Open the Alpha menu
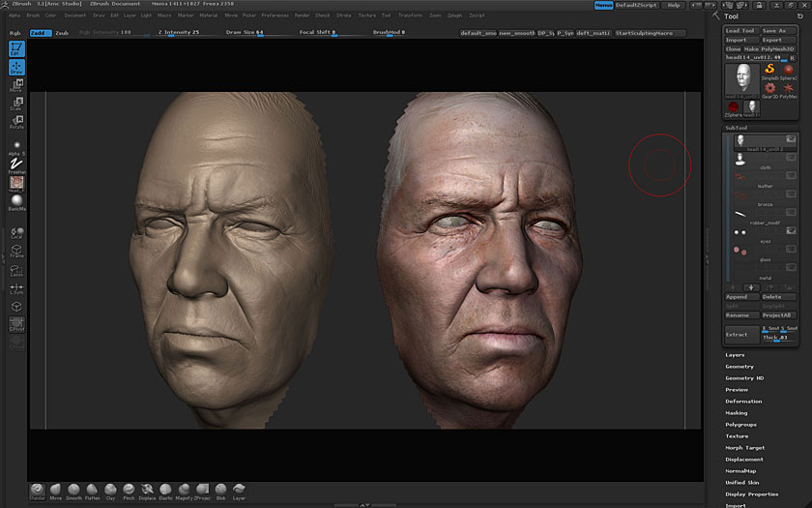The width and height of the screenshot is (812, 508). click(x=14, y=15)
